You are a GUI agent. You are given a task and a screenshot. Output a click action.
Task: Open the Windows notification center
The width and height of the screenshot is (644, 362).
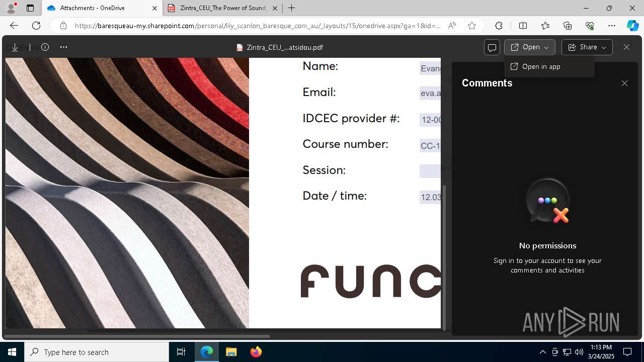[627, 352]
